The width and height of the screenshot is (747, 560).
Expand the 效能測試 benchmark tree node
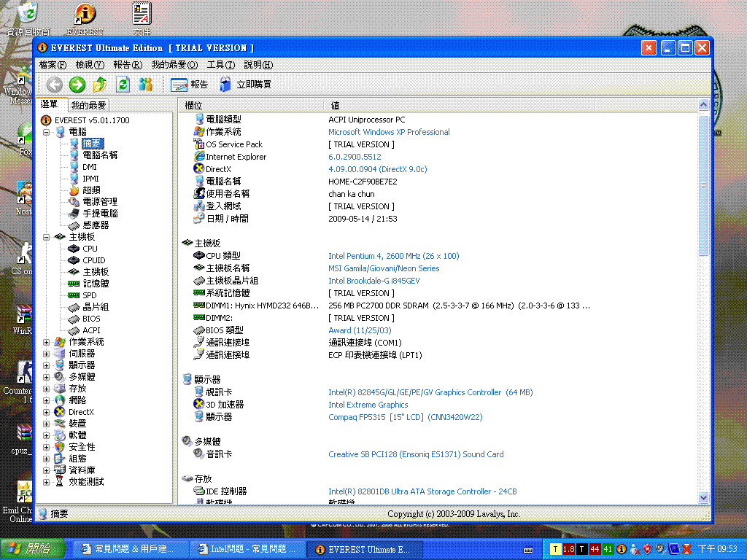[47, 482]
